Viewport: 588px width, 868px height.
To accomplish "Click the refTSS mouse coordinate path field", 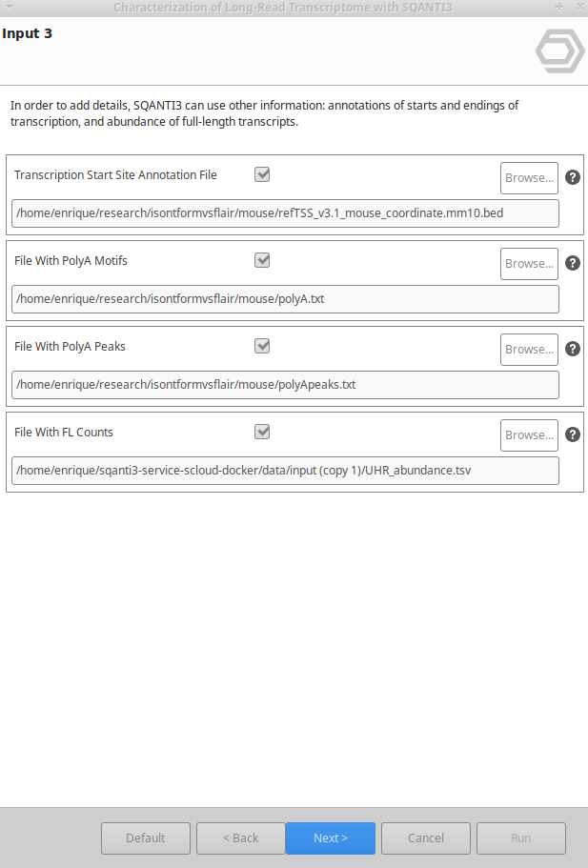I will click(285, 213).
